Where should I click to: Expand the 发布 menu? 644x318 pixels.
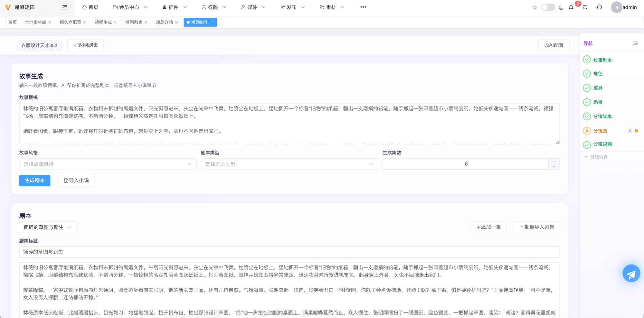(292, 7)
